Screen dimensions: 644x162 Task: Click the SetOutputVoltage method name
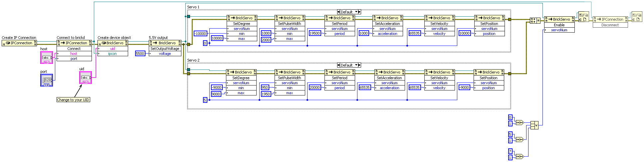(x=165, y=49)
